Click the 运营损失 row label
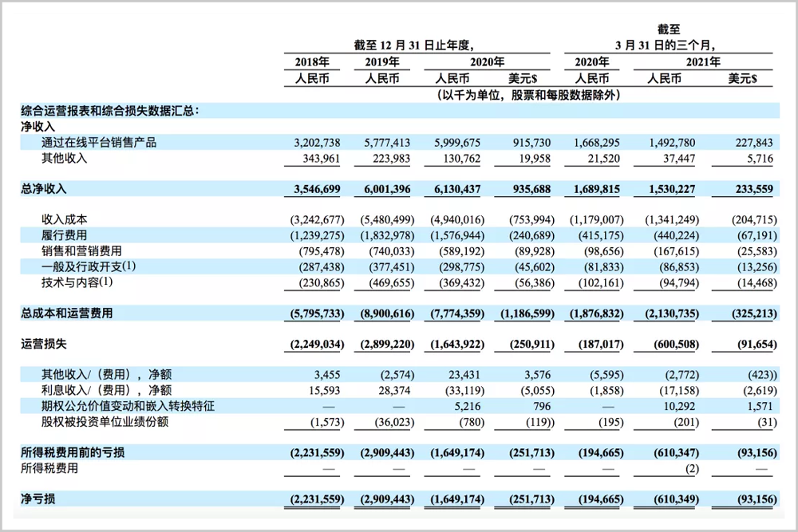This screenshot has width=798, height=532. click(x=43, y=344)
